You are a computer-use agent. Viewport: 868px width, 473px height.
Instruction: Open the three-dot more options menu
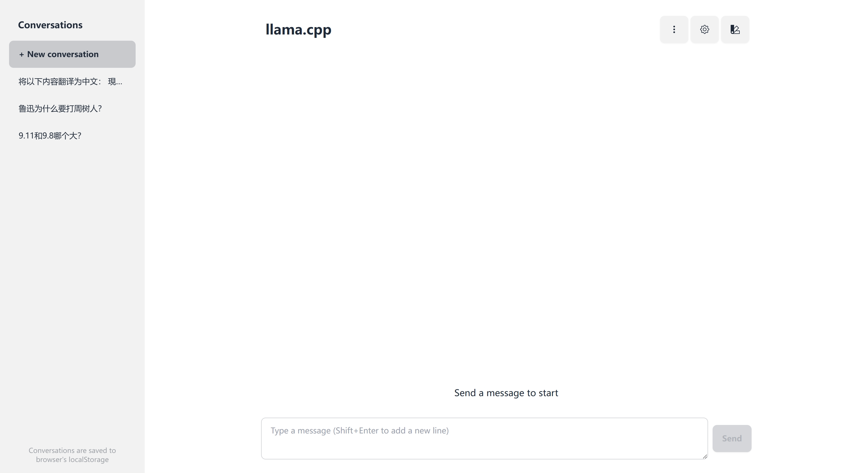[x=674, y=29]
